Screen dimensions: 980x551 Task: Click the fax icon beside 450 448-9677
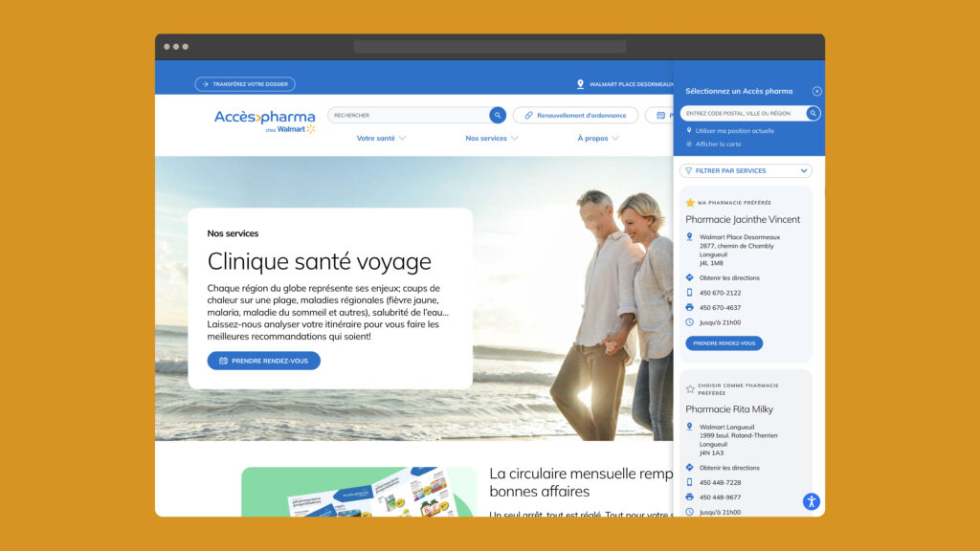[689, 497]
